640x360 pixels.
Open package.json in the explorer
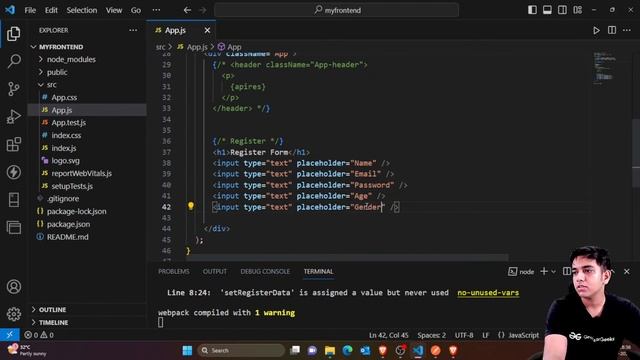[68, 224]
